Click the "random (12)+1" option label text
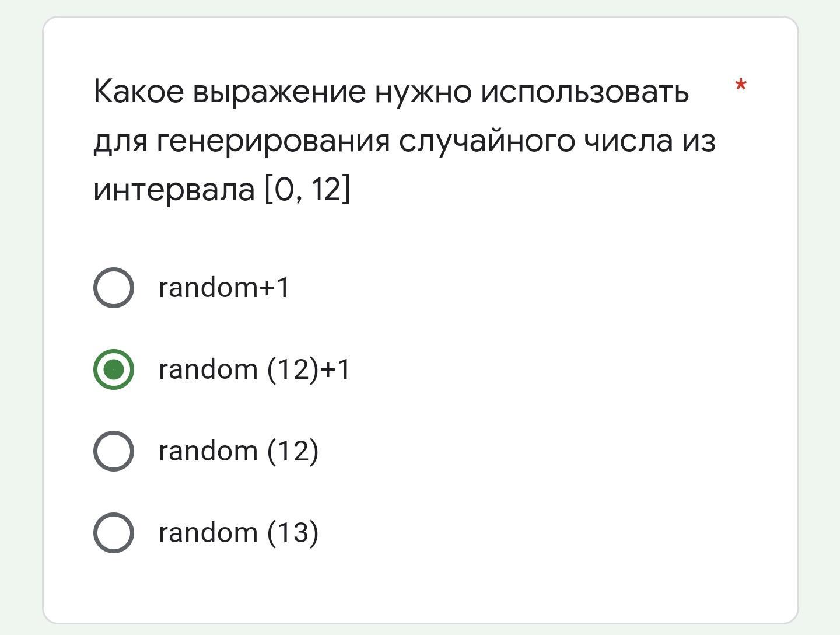840x635 pixels. [x=254, y=369]
